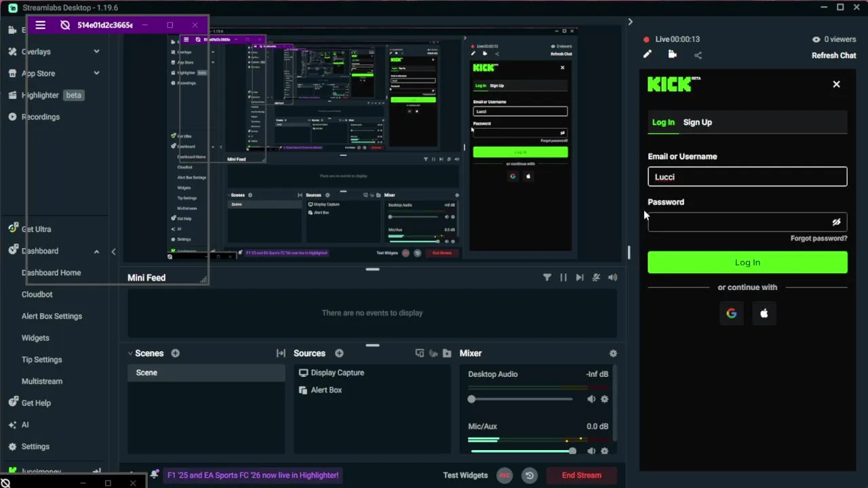Screen dimensions: 868x488
Task: Mute Mic/Aux speaker icon
Action: [591, 451]
